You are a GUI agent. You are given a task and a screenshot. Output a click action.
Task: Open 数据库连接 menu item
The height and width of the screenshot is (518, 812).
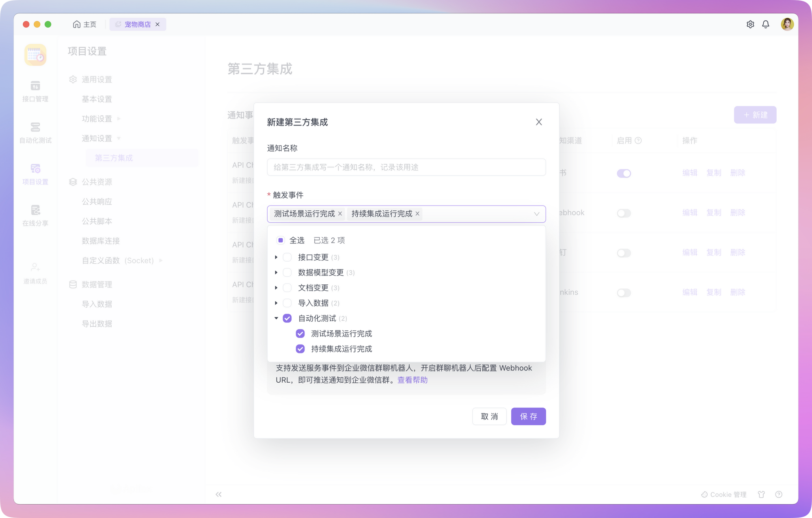click(101, 241)
